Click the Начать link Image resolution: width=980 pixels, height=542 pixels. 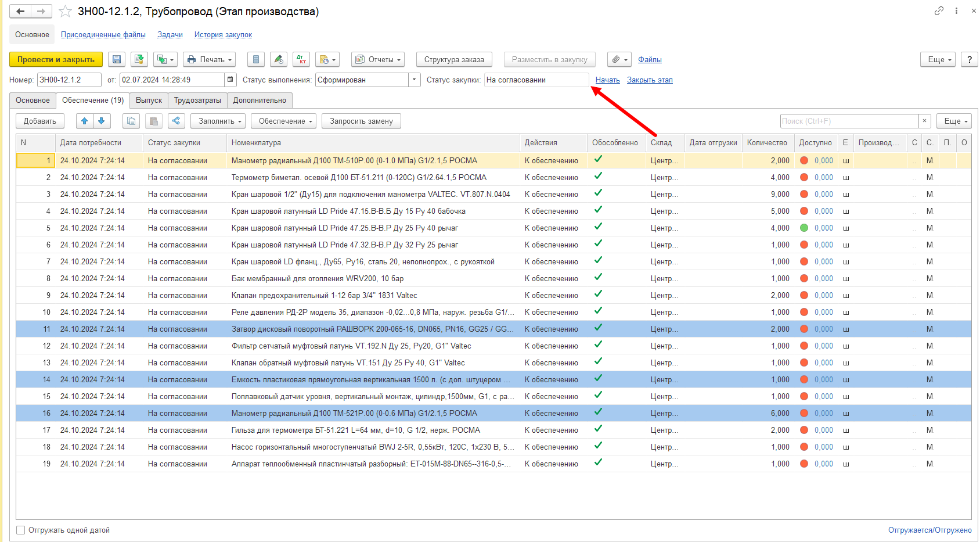pos(608,80)
